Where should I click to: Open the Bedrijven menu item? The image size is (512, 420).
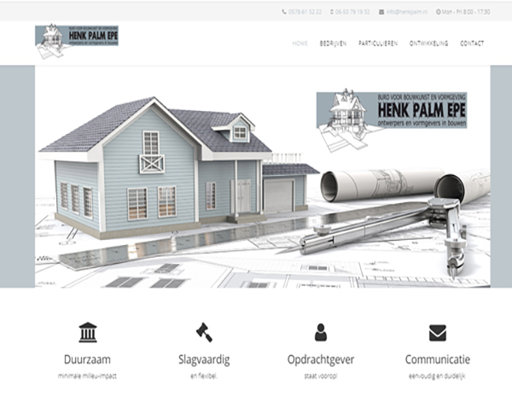333,43
